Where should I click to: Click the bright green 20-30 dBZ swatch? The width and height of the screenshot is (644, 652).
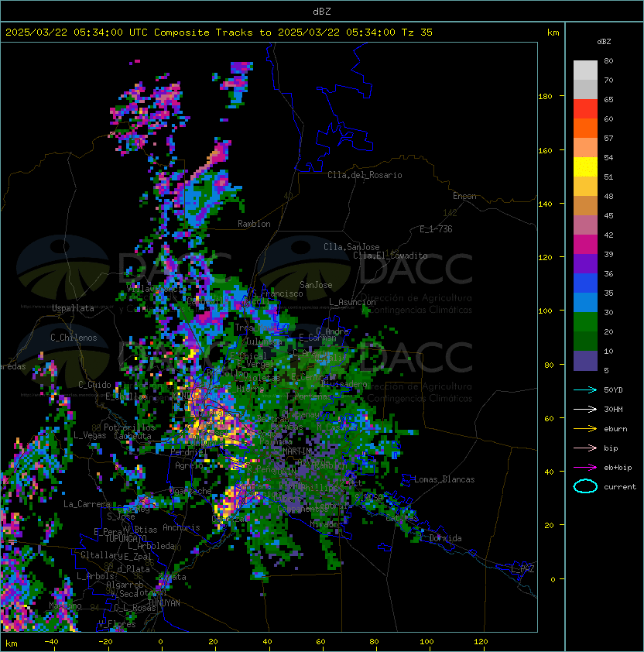585,322
